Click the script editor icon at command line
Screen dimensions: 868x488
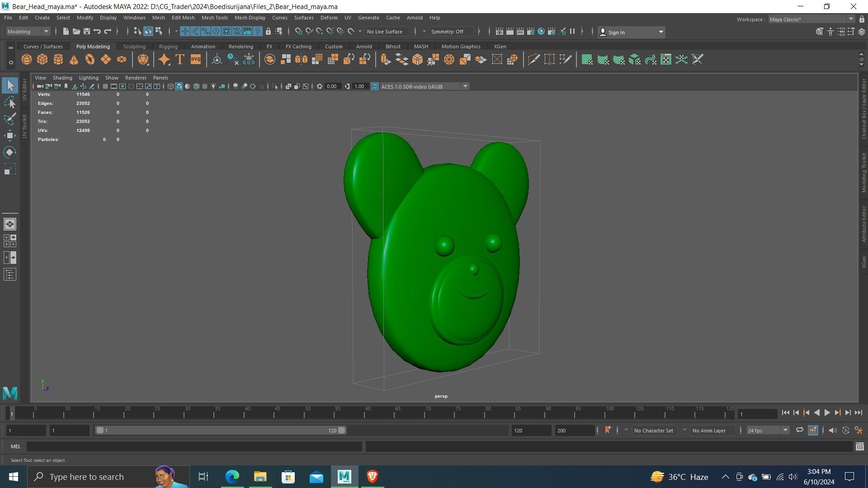tap(859, 446)
